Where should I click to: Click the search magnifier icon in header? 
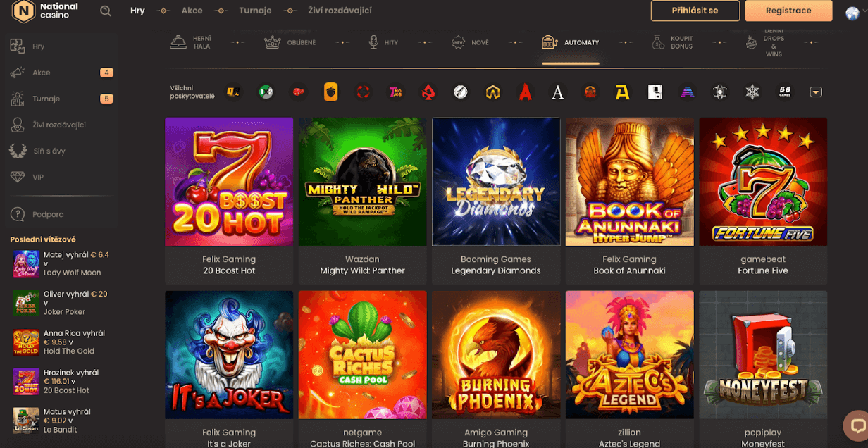click(106, 11)
